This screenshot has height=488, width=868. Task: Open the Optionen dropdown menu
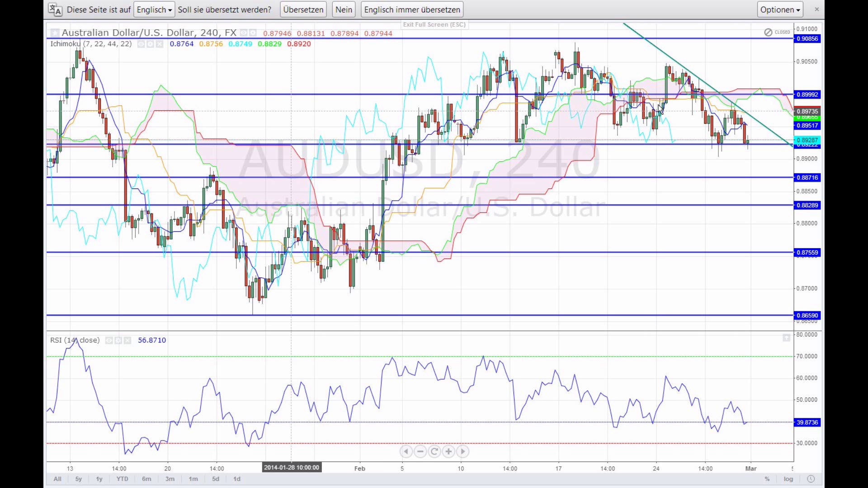[x=780, y=9]
